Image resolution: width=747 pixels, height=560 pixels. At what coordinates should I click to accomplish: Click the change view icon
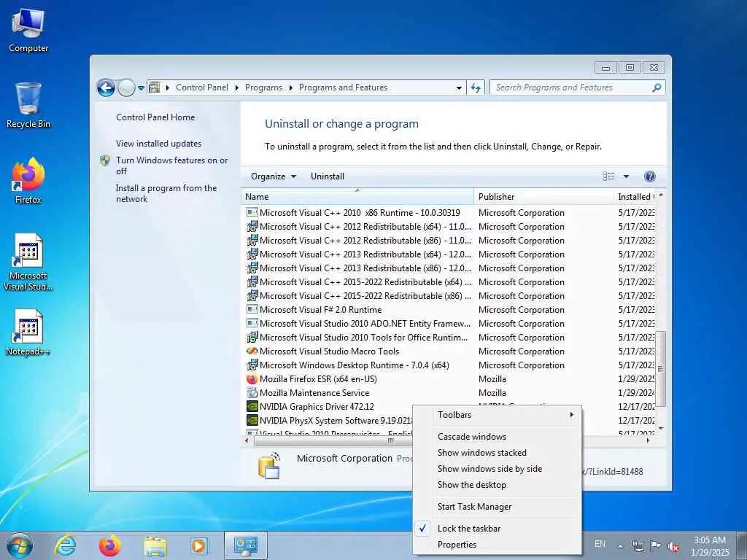(609, 176)
